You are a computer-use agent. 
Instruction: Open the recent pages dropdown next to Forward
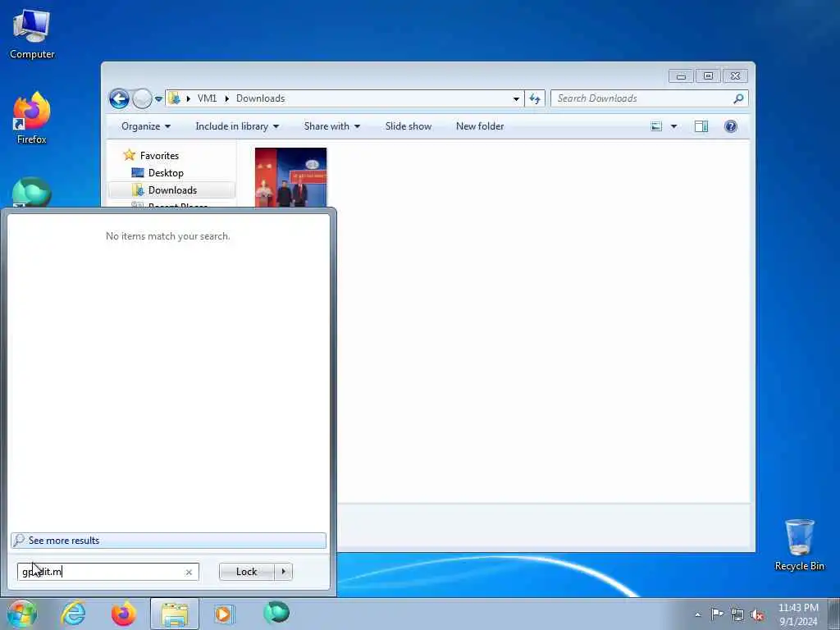(x=158, y=98)
